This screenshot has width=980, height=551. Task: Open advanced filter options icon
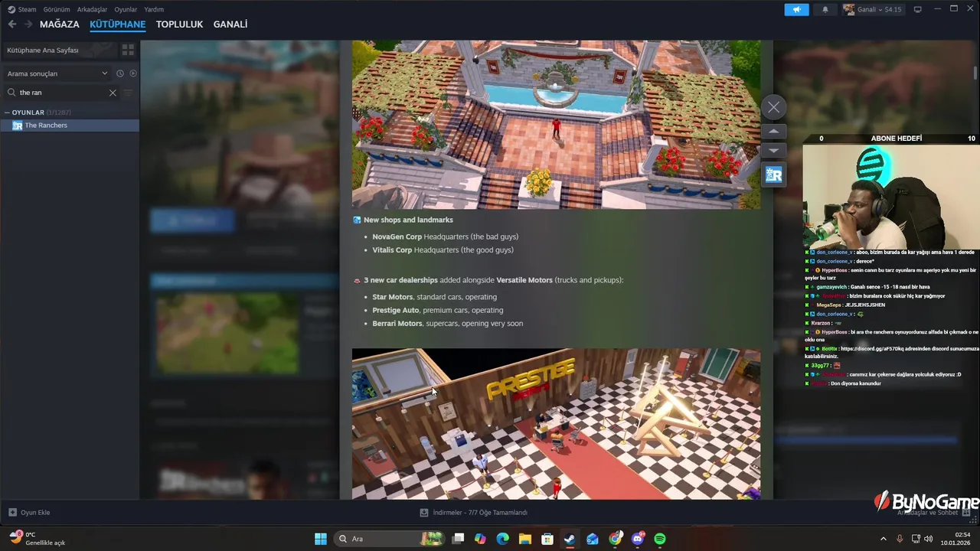(x=128, y=93)
